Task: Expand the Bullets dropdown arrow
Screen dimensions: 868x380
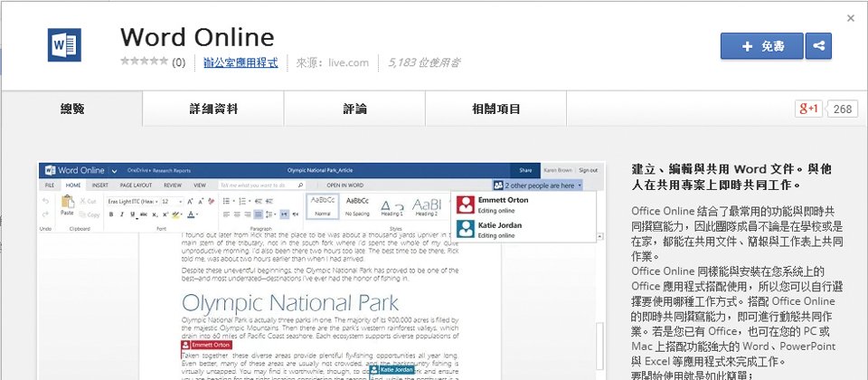Action: (233, 201)
